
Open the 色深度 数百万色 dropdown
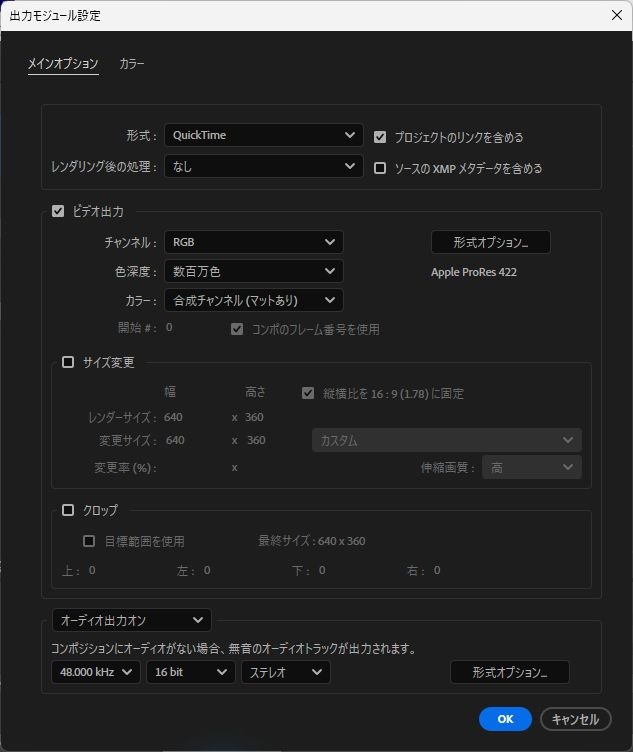(254, 271)
